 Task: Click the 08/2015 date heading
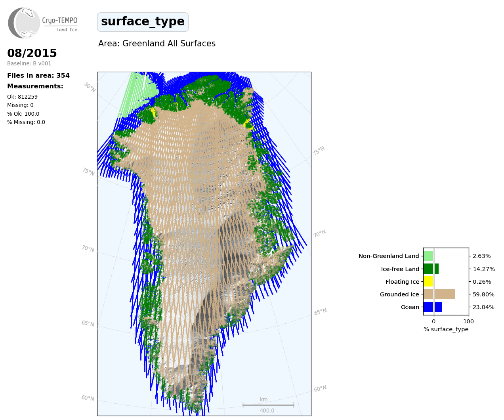(x=32, y=53)
